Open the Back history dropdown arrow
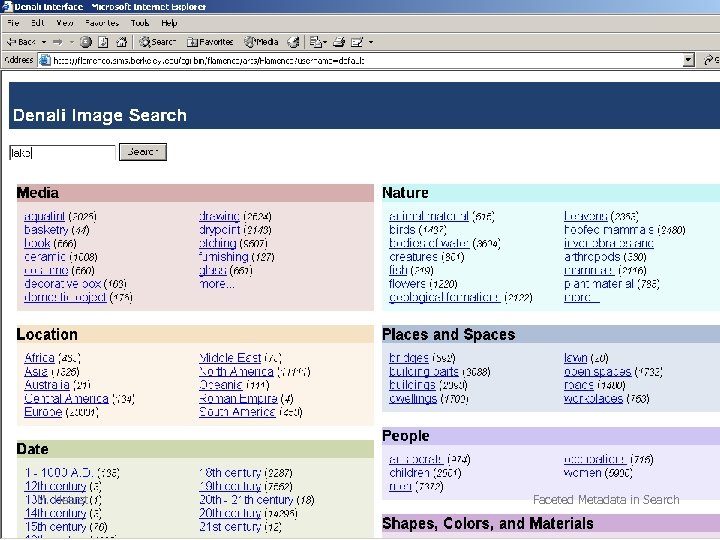 point(44,42)
